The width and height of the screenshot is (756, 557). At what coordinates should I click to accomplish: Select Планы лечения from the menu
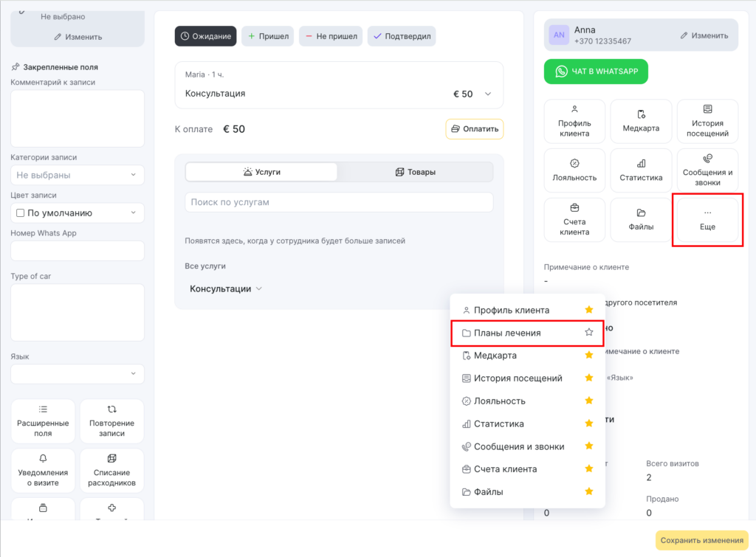pos(507,333)
